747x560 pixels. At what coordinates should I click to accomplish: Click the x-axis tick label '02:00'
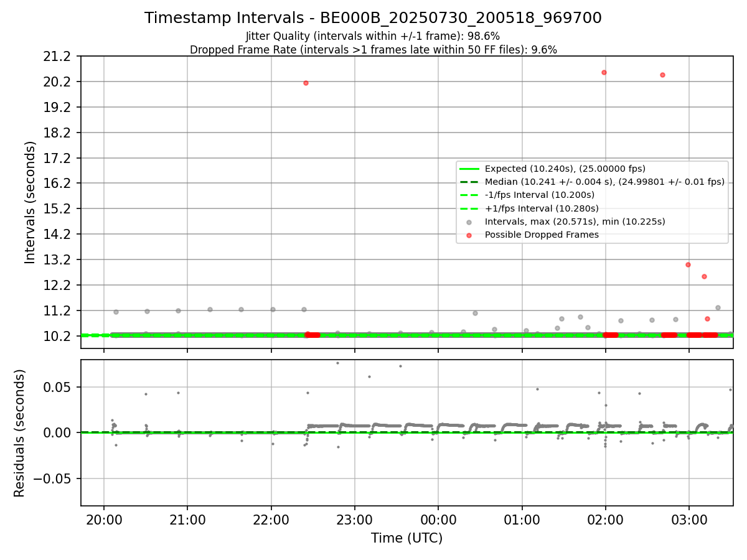606,519
